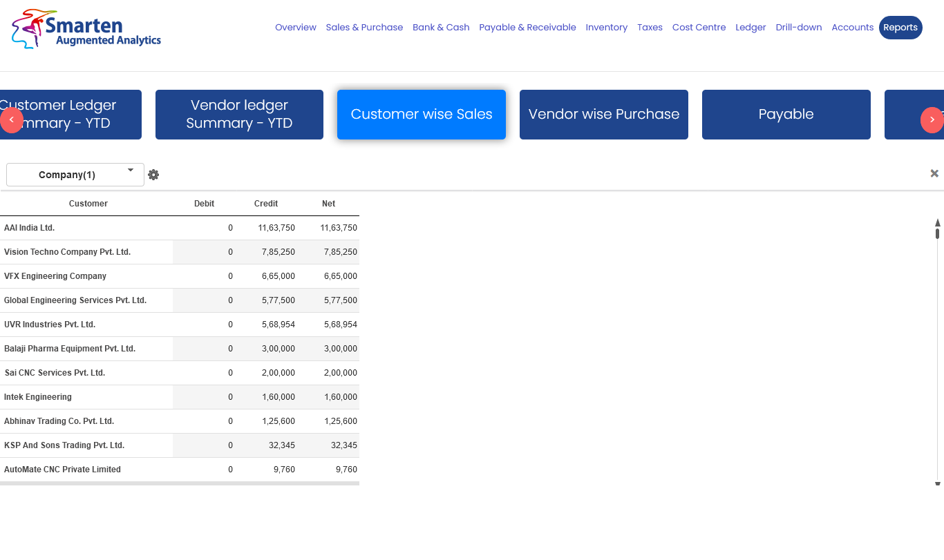This screenshot has height=560, width=944.
Task: Navigate to Accounts
Action: point(852,28)
